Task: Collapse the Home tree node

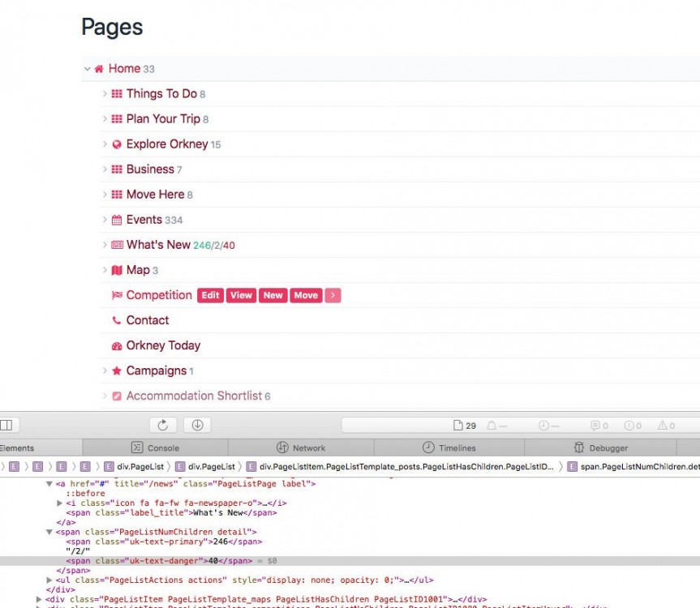Action: tap(87, 69)
